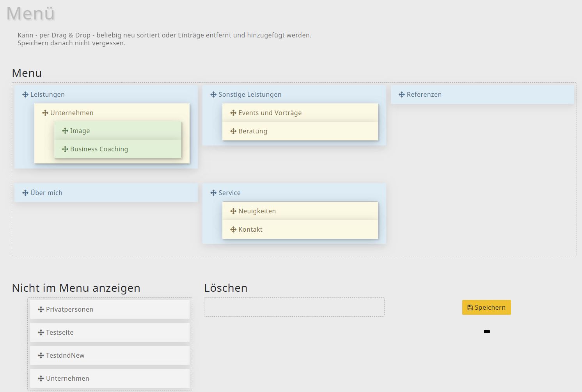Click the move icon next to Image

65,131
